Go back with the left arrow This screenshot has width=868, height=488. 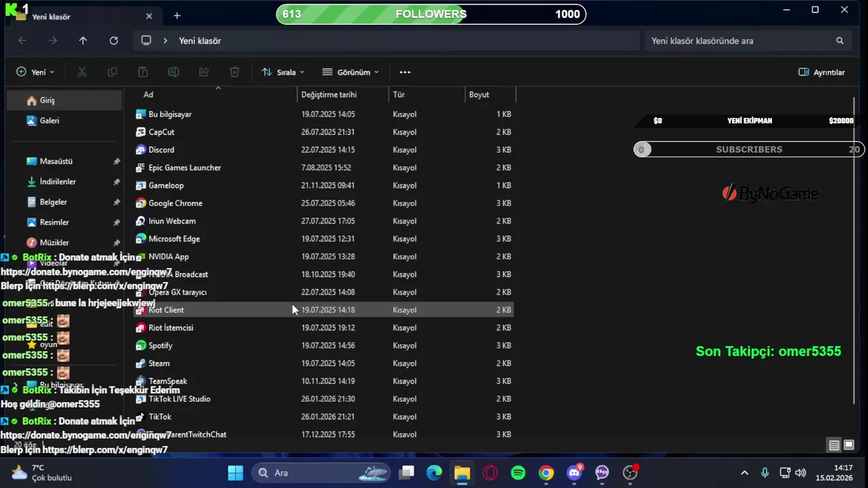click(22, 41)
